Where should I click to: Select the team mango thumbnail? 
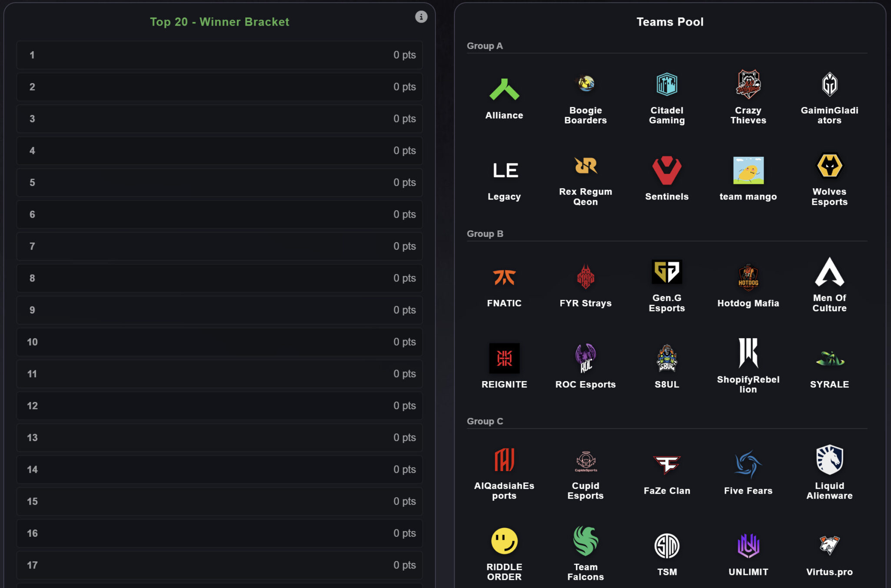click(748, 170)
